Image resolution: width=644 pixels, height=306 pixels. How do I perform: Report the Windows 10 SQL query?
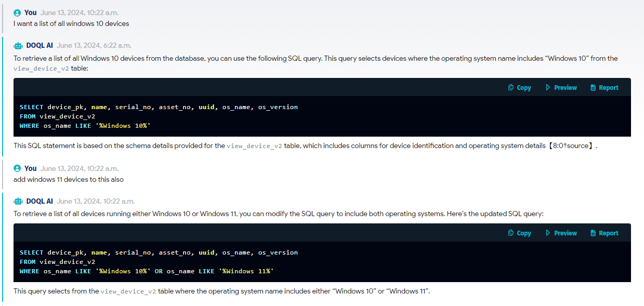pyautogui.click(x=604, y=88)
